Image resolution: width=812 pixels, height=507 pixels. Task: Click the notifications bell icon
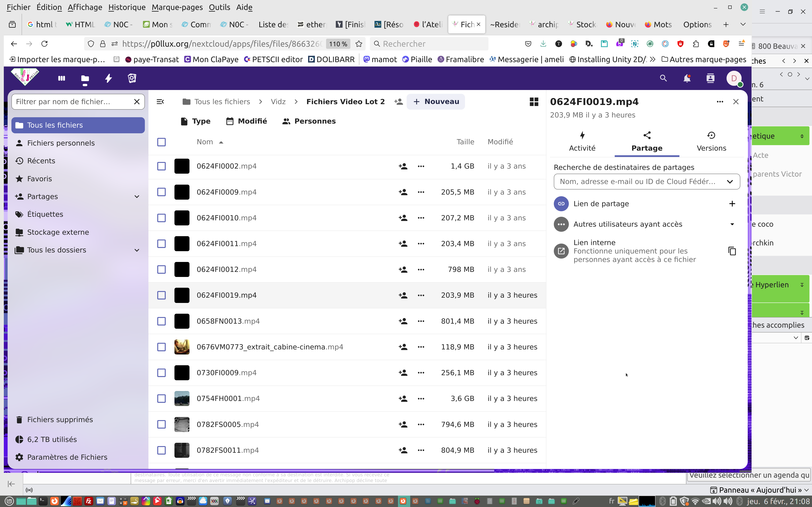pos(687,78)
